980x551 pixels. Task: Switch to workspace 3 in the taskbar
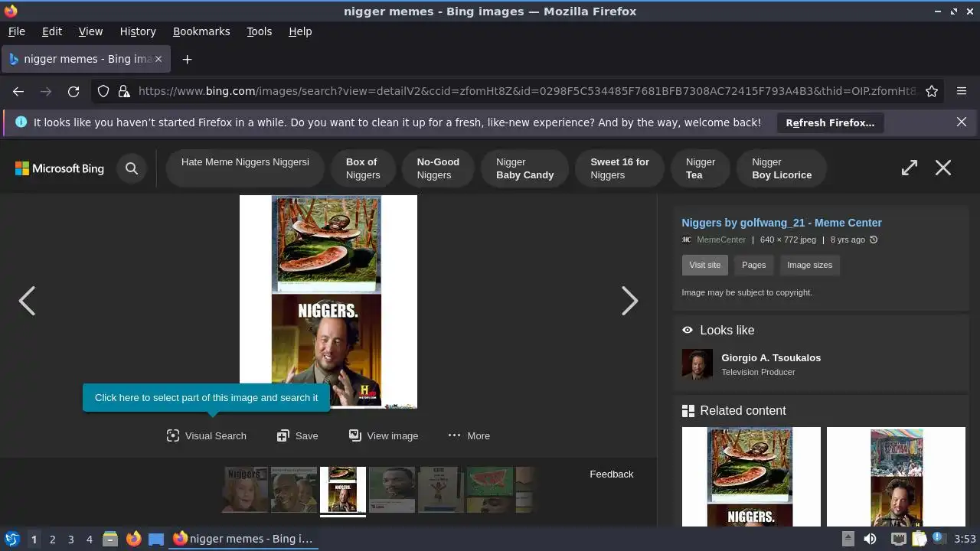[70, 539]
